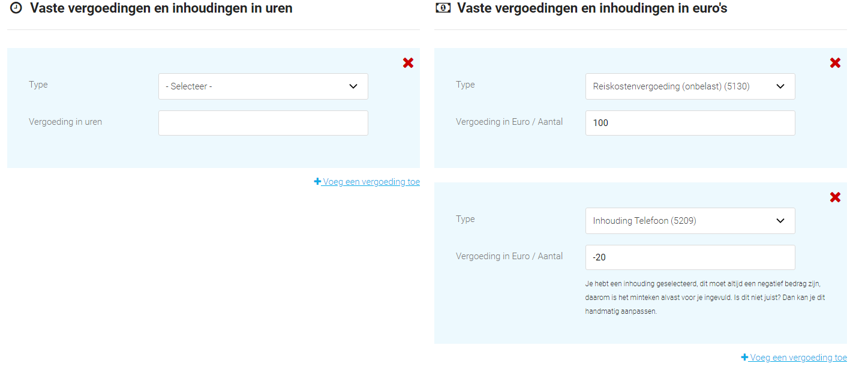
Task: Remove the hours allowance block with red X
Action: 408,62
